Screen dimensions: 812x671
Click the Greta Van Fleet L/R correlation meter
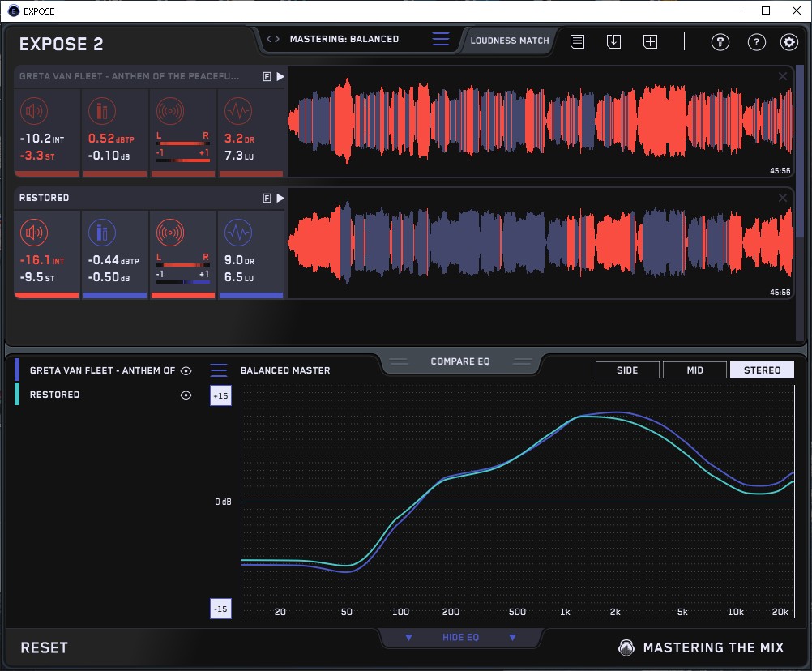(x=183, y=147)
